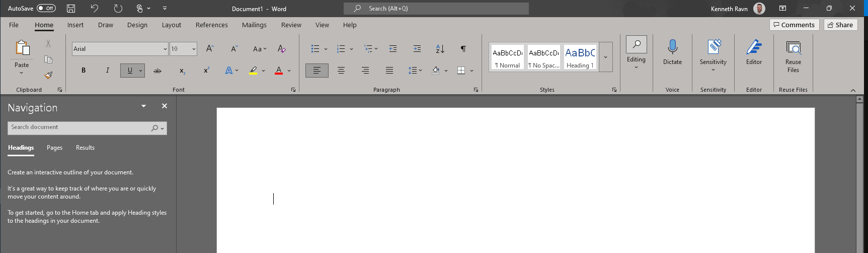Apply paragraph shading color
Viewport: 868px width, 253px height.
(x=436, y=71)
